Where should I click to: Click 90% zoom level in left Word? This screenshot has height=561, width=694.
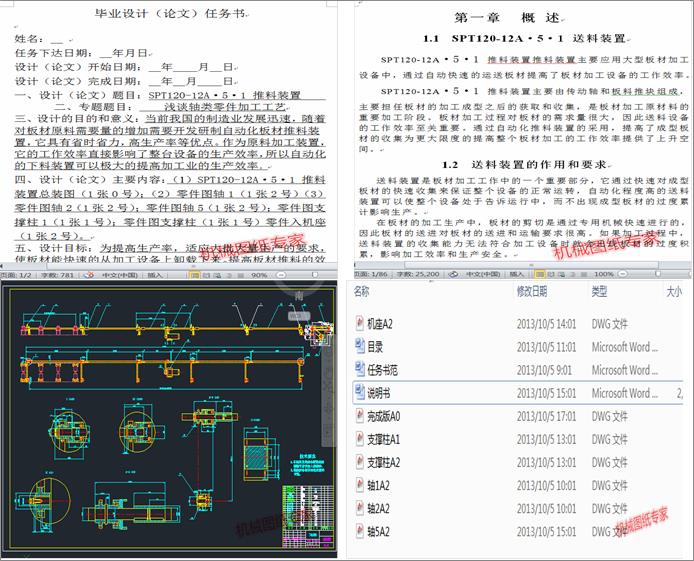(259, 275)
